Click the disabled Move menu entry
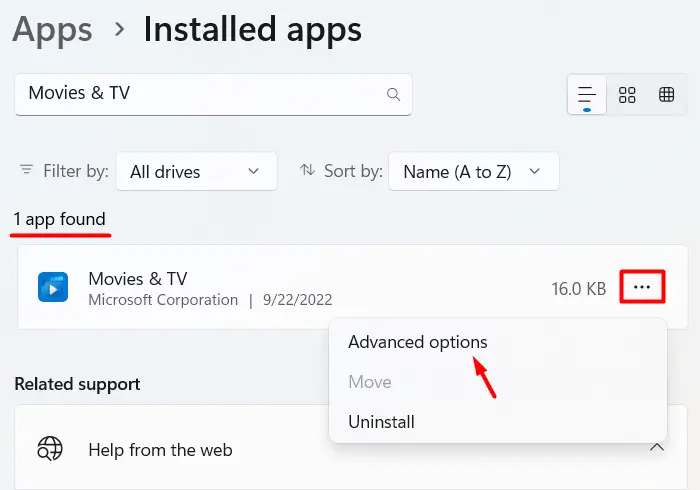Image resolution: width=700 pixels, height=490 pixels. pyautogui.click(x=370, y=382)
